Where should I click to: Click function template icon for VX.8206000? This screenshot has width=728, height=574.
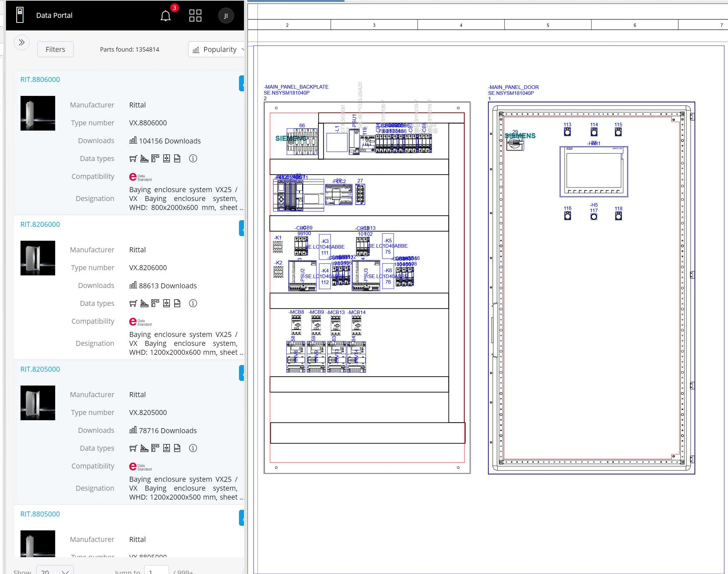(x=155, y=304)
